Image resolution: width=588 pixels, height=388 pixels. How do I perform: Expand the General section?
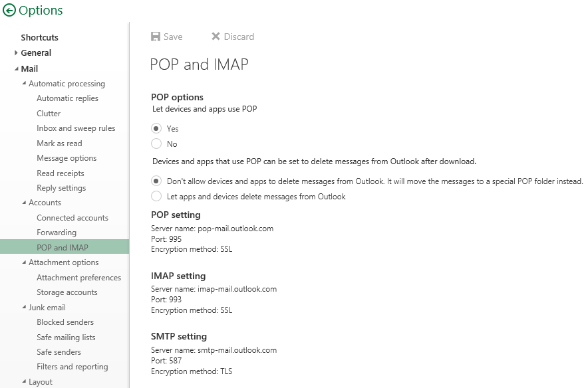[x=16, y=52]
